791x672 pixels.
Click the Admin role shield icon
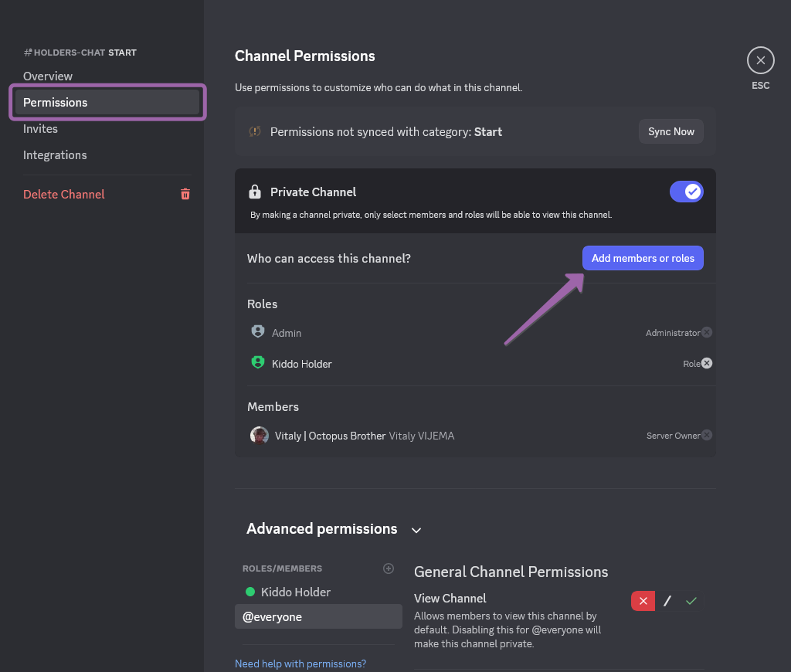pyautogui.click(x=258, y=331)
